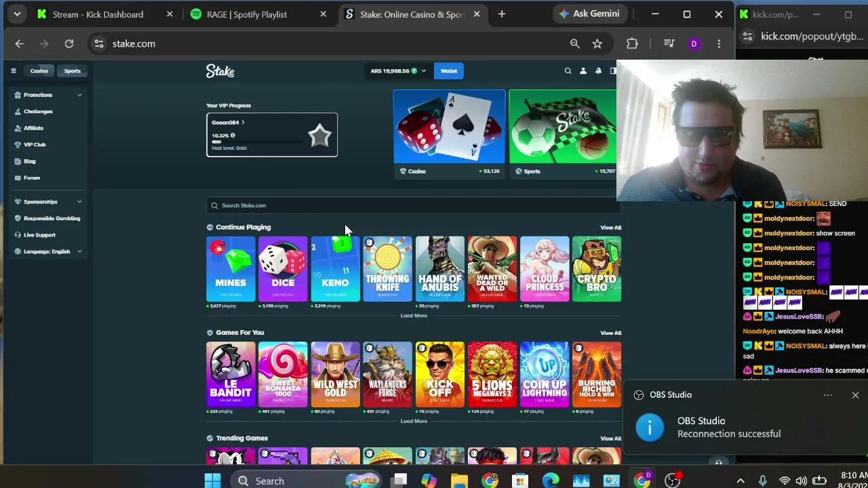
Task: Launch the Wild West Gold game
Action: (335, 374)
